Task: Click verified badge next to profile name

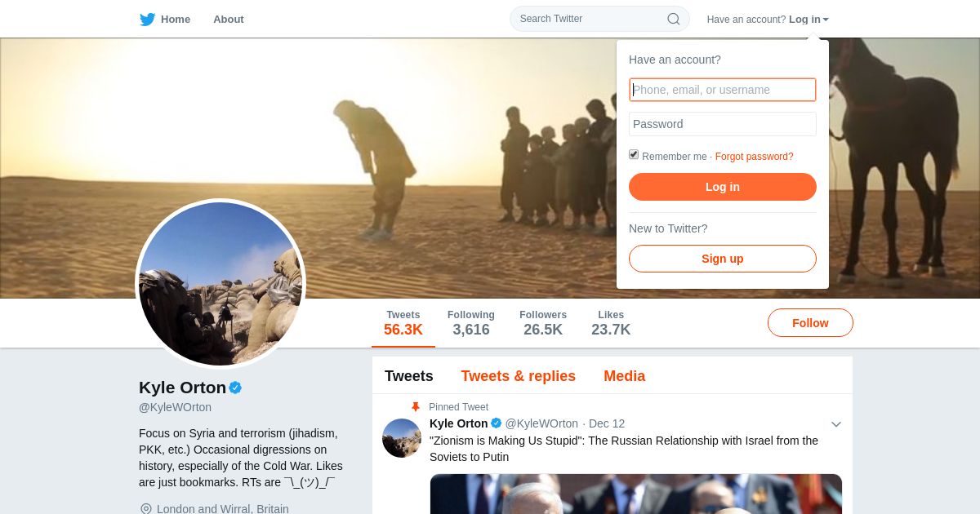Action: 235,388
